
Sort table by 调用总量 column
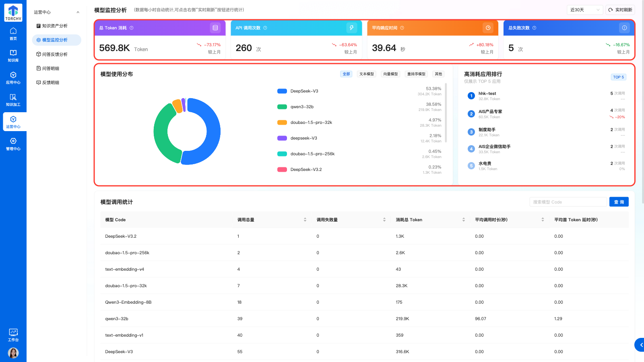[x=305, y=220]
